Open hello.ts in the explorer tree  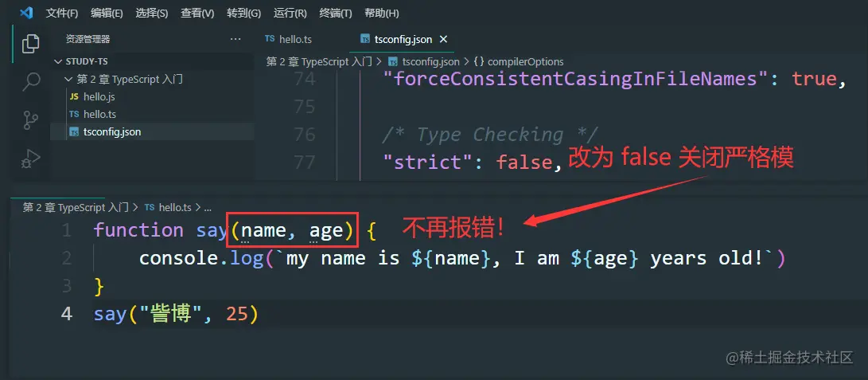pos(99,114)
